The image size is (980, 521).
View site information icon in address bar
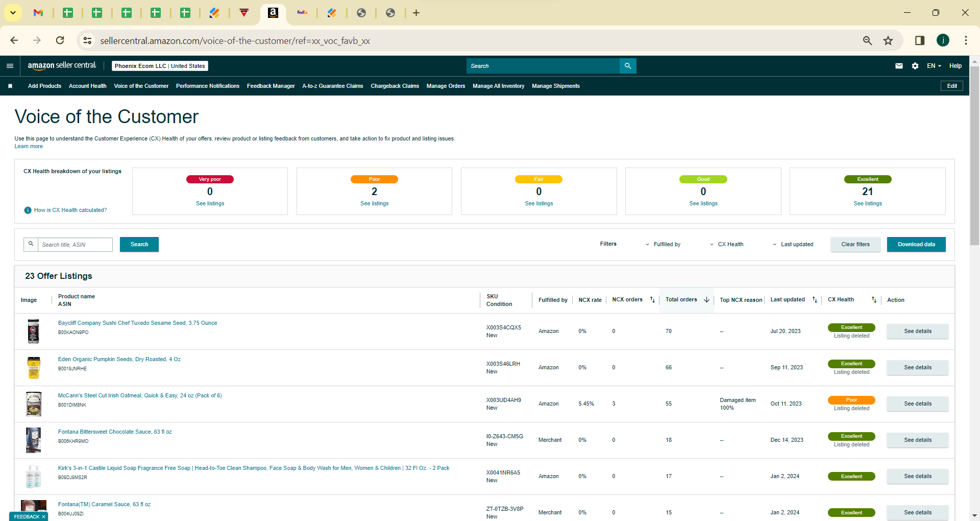point(88,40)
